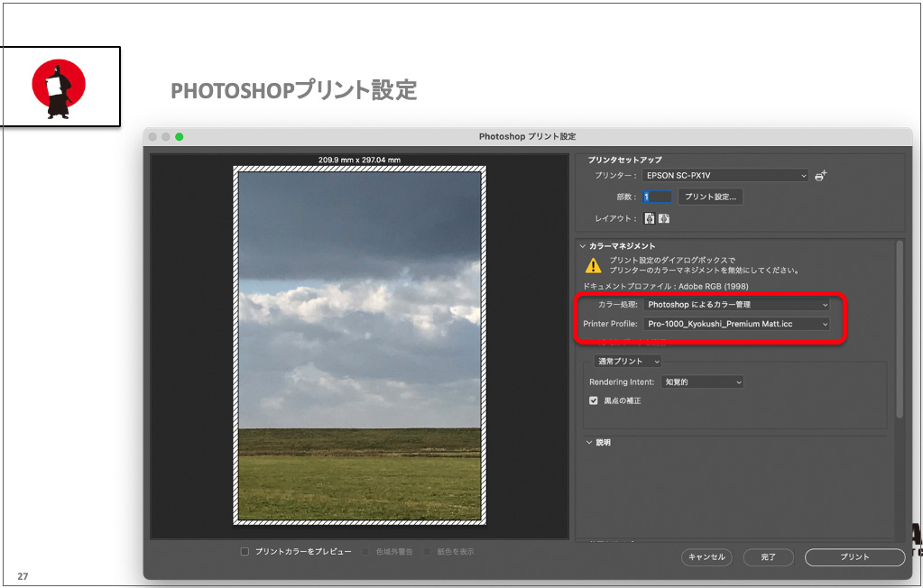Image resolution: width=923 pixels, height=588 pixels.
Task: Click the 209.9 mm x 297.04 mm label
Action: (x=359, y=160)
